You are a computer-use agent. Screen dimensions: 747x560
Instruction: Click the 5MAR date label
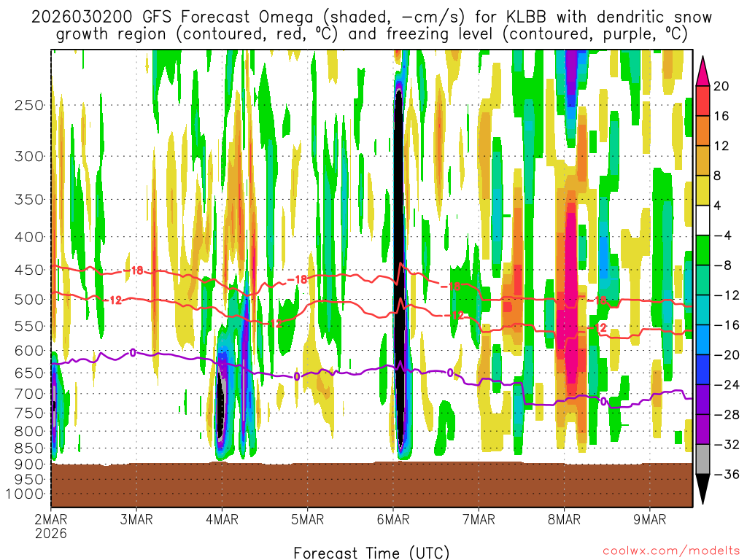point(307,519)
